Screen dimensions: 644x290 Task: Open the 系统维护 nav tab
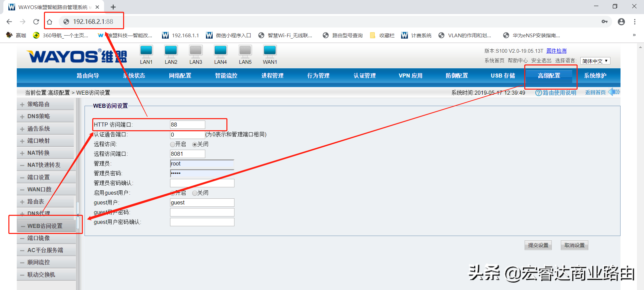[595, 76]
